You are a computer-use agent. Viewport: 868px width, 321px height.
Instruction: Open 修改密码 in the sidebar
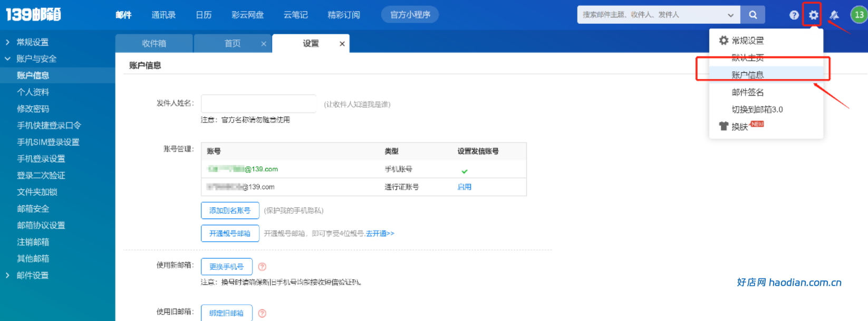pos(33,109)
